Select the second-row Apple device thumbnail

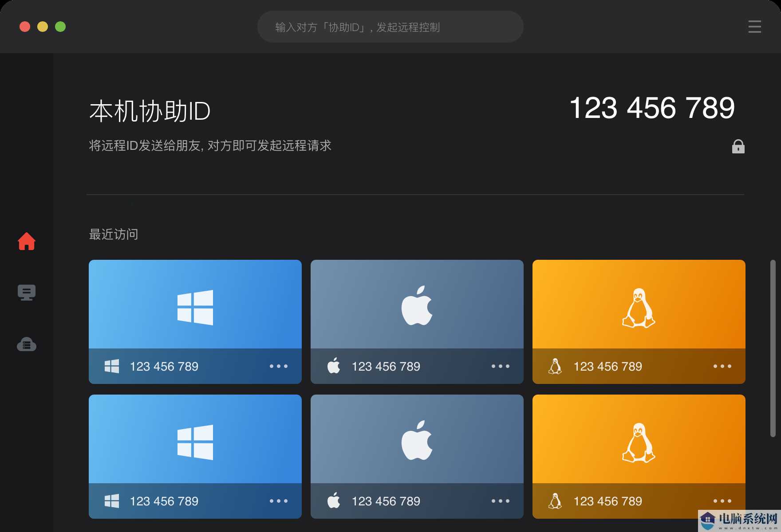point(417,439)
